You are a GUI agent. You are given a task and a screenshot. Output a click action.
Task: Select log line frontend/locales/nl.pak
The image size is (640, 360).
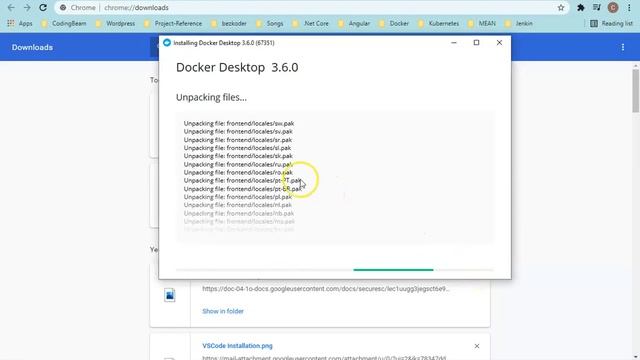pos(238,205)
